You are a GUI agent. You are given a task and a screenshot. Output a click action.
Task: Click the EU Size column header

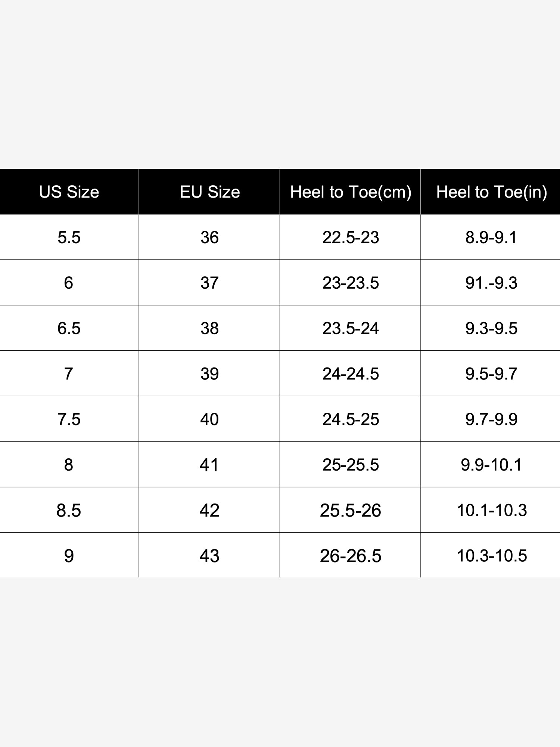(209, 192)
